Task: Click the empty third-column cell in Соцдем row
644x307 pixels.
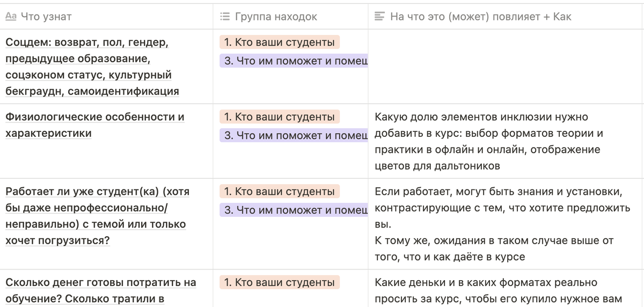Action: point(506,67)
